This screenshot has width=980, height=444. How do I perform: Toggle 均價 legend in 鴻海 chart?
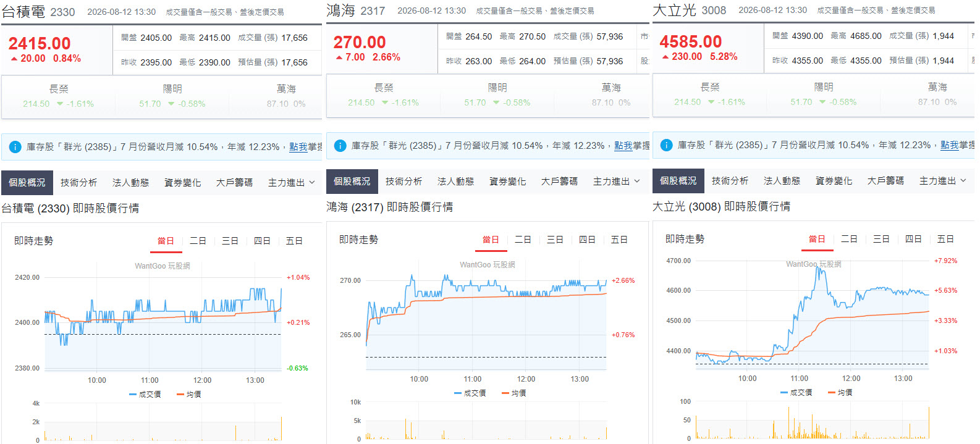(x=514, y=393)
